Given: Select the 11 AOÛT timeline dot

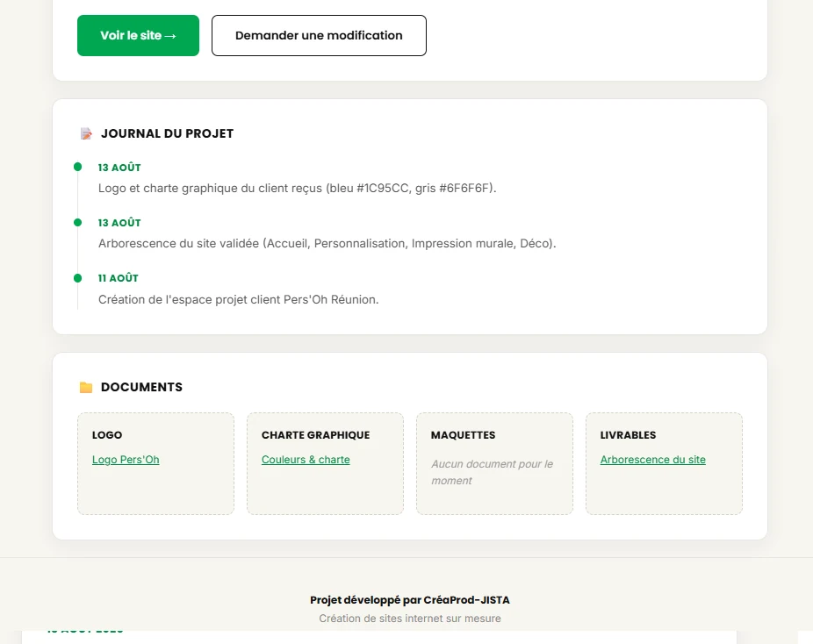Looking at the screenshot, I should point(78,278).
